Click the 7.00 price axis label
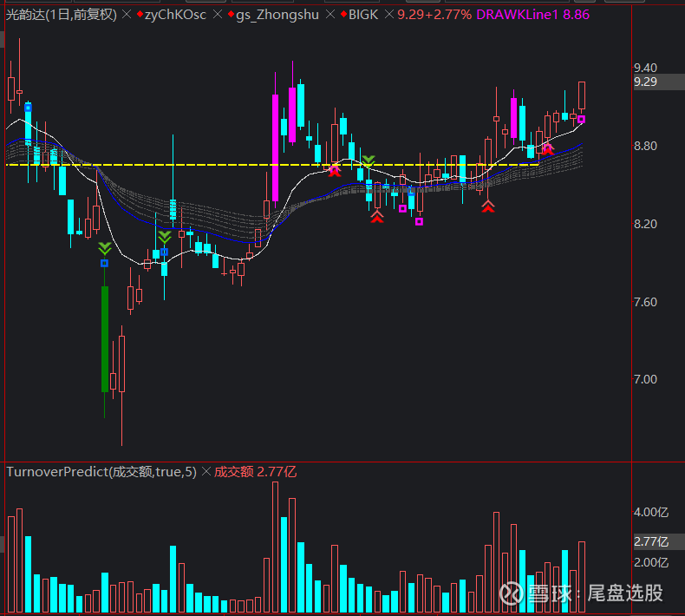This screenshot has height=616, width=685. point(645,379)
